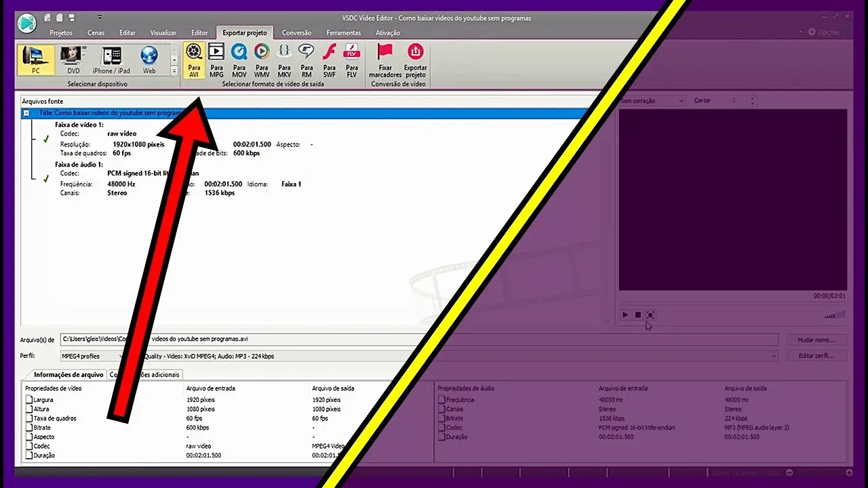Select the Para RM output format
This screenshot has width=868, height=488.
point(307,60)
